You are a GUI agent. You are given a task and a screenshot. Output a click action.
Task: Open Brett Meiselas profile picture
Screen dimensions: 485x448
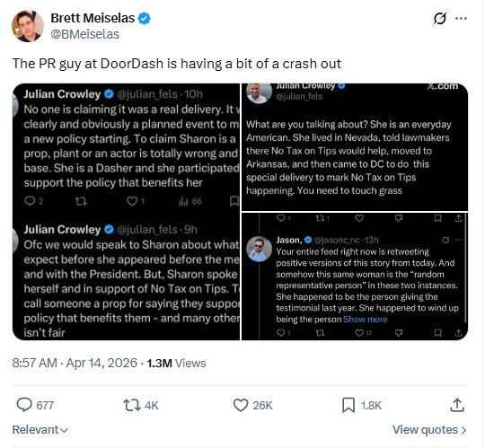tap(28, 26)
